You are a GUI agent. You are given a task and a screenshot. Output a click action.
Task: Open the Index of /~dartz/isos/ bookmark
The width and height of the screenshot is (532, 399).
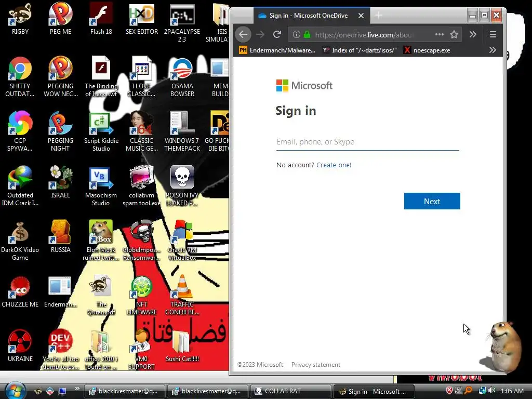(x=360, y=50)
